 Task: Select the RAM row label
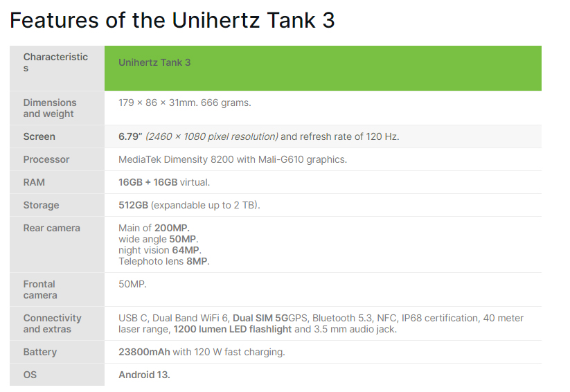[34, 182]
